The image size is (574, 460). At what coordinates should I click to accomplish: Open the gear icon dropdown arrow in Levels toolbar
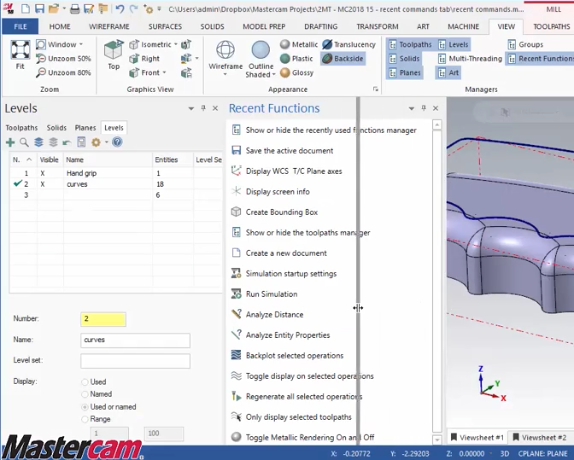tap(107, 142)
